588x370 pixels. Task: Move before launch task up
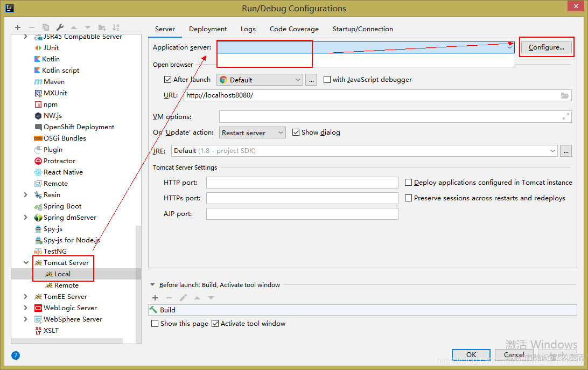coord(197,298)
